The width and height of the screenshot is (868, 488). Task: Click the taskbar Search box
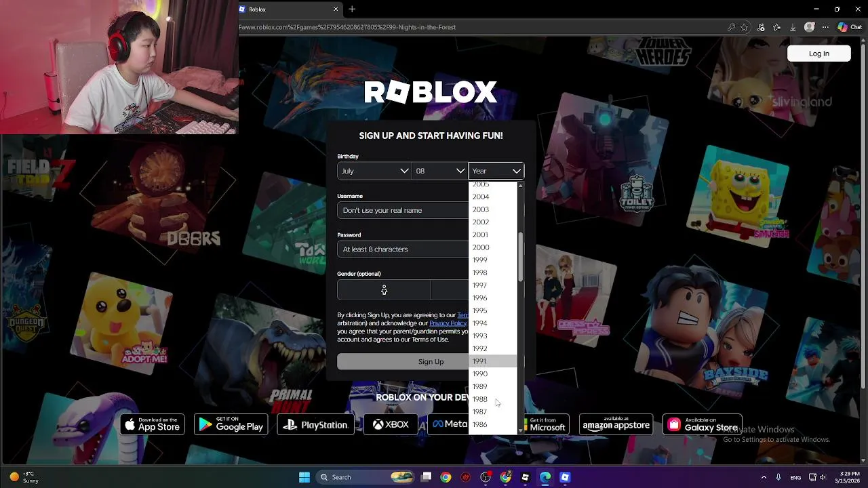click(366, 477)
